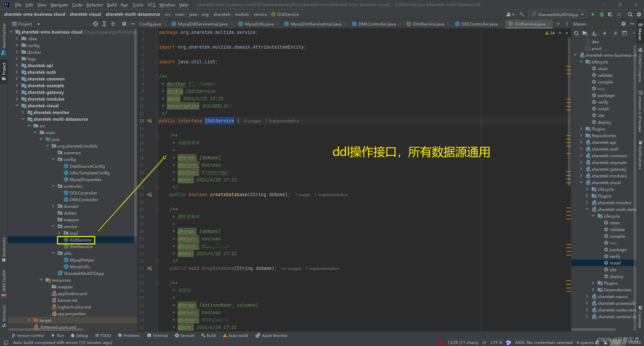Screen dimensions: 644x346
Task: Execute Maven Goal icon in Maven toolbar
Action: click(616, 33)
